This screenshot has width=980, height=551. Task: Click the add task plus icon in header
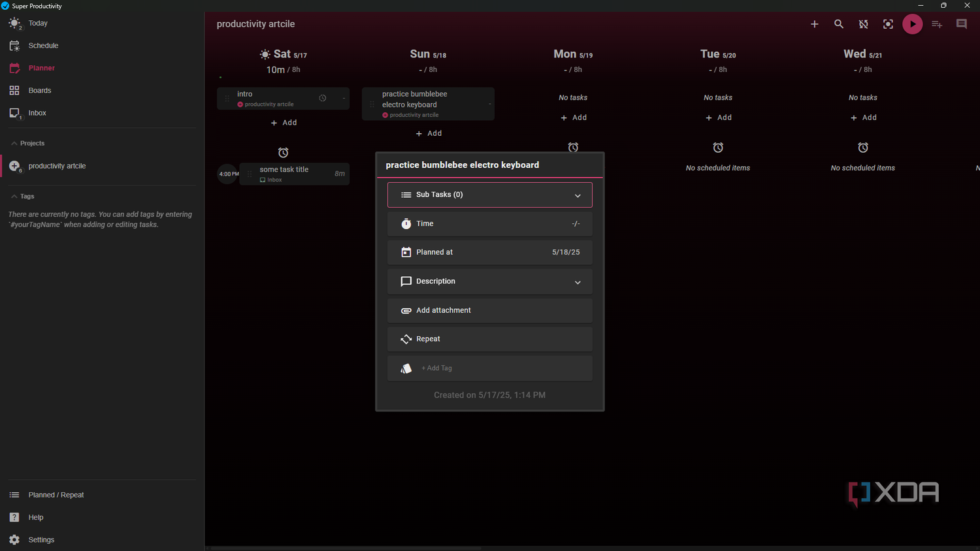click(x=814, y=24)
